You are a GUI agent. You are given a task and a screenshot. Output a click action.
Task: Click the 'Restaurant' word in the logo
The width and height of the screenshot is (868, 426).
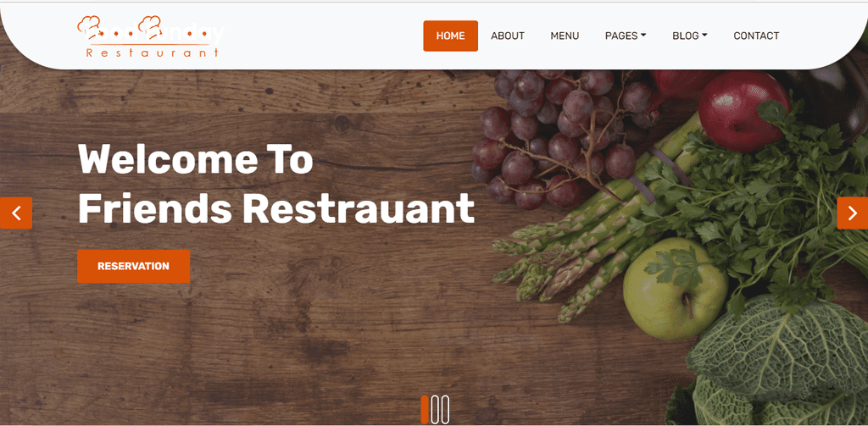(x=153, y=53)
